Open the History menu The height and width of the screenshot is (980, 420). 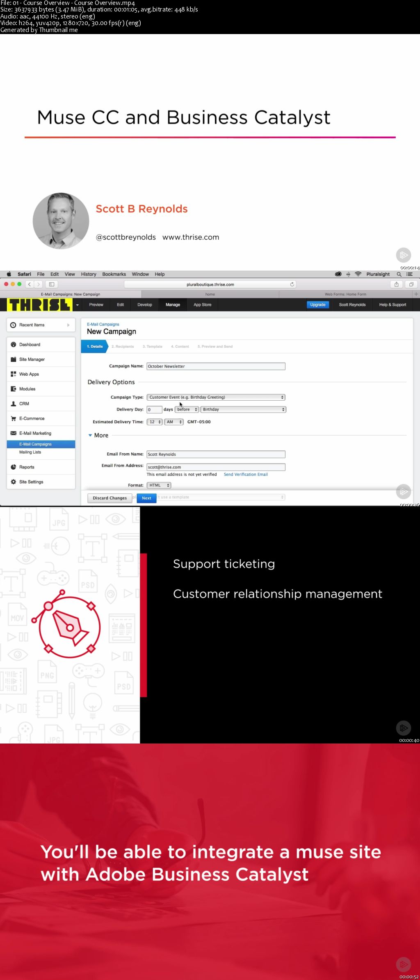click(x=89, y=274)
